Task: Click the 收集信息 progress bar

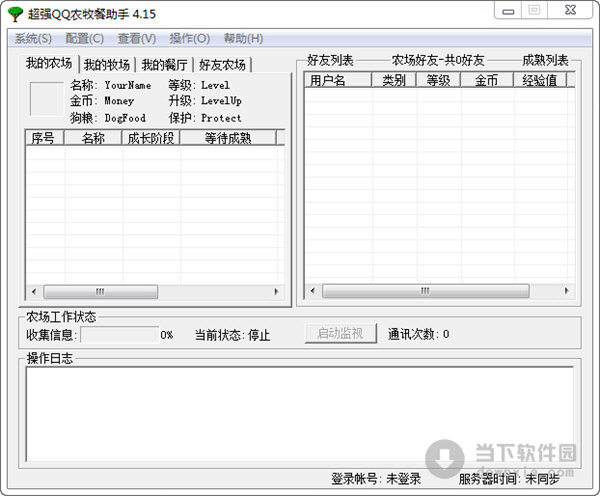Action: pyautogui.click(x=120, y=335)
